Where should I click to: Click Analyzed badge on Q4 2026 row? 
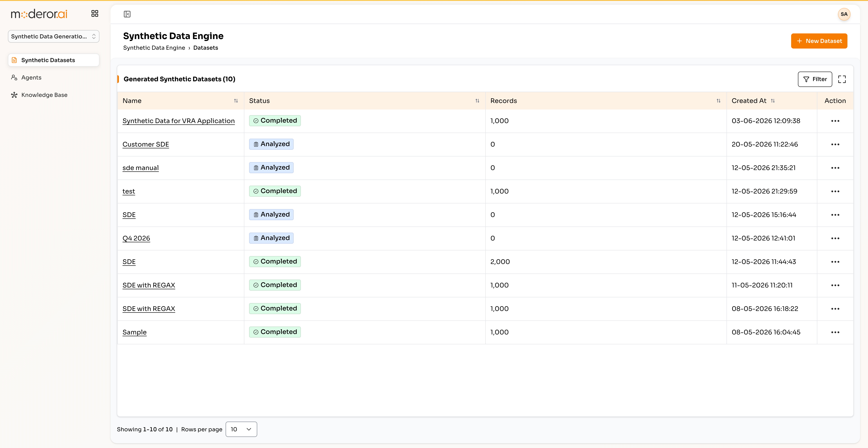tap(271, 238)
